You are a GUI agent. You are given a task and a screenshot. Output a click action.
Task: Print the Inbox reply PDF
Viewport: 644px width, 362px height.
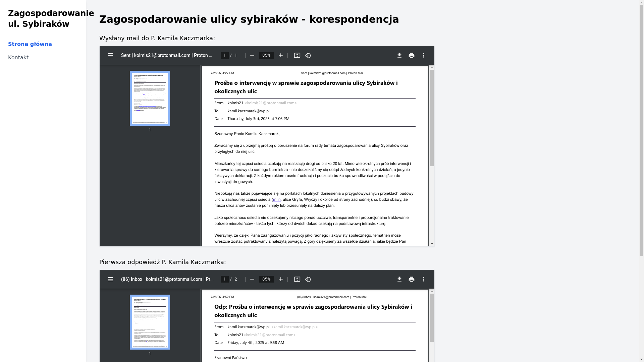[412, 279]
